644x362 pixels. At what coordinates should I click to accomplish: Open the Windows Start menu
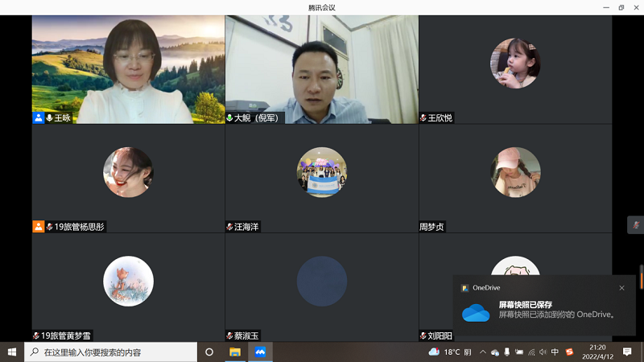[x=11, y=352]
